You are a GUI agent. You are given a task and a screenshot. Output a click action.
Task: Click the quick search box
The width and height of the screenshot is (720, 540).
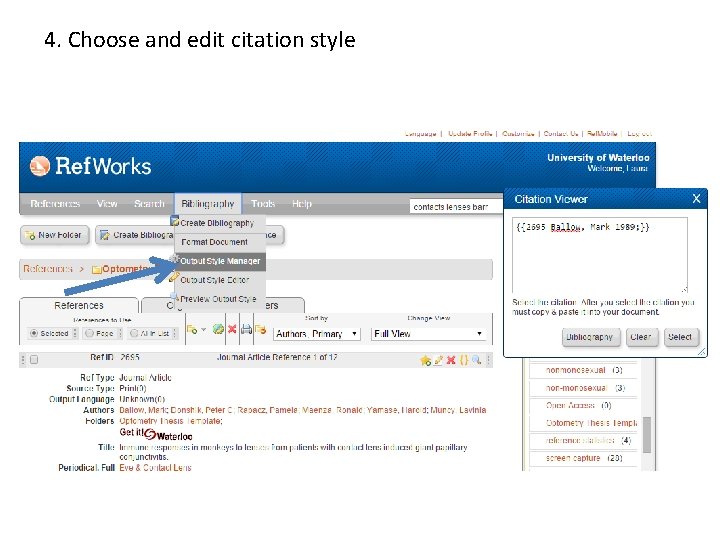[x=456, y=207]
